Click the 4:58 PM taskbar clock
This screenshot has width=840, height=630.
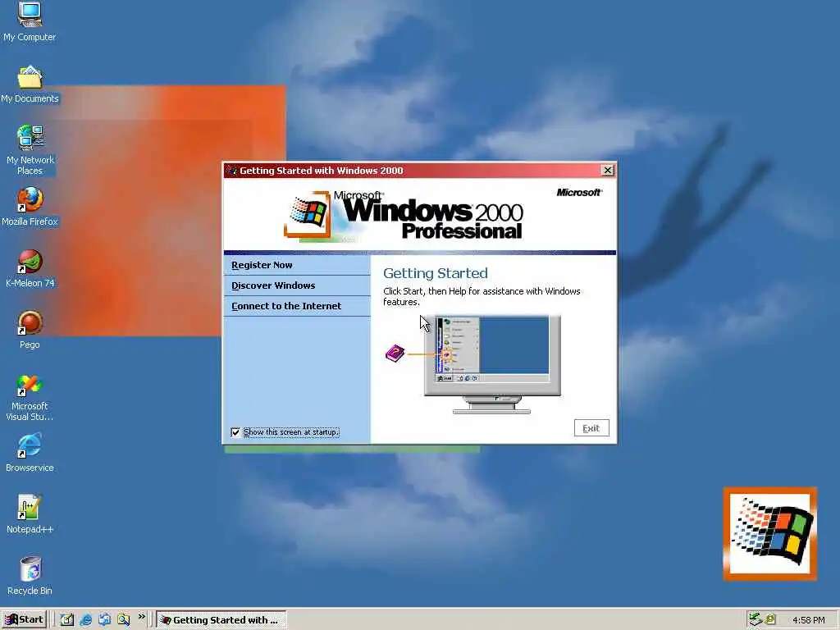[x=808, y=620]
